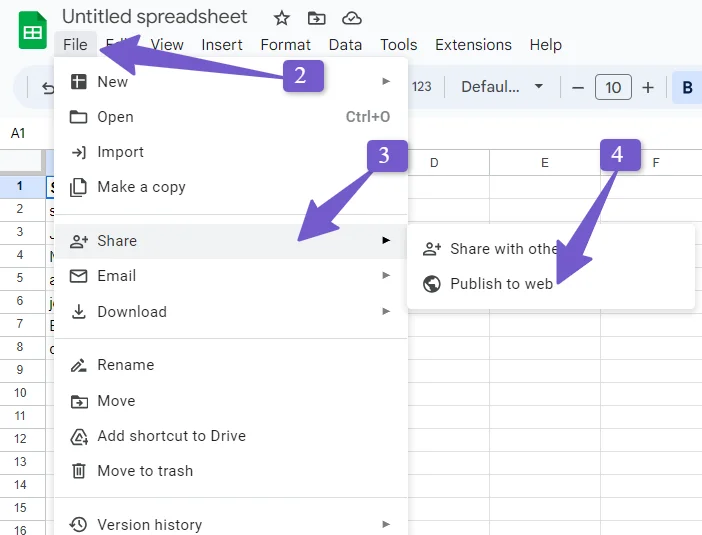Viewport: 702px width, 535px height.
Task: Open the Insert menu
Action: [222, 45]
